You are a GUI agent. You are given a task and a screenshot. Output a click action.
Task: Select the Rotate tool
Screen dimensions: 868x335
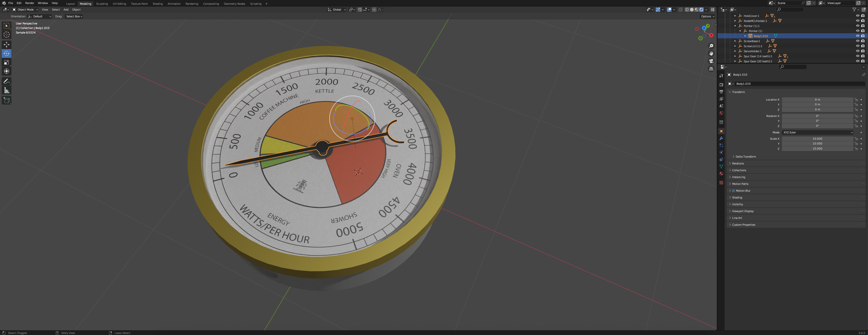coord(6,53)
